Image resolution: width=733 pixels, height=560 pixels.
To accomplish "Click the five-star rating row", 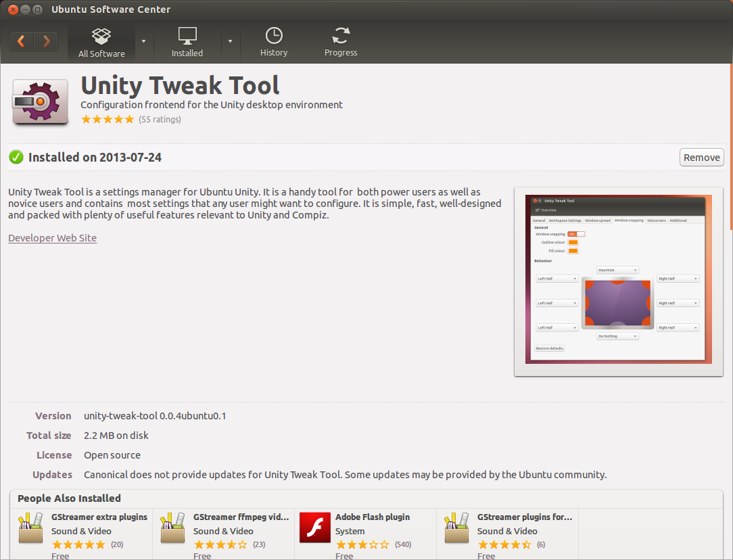I will [x=108, y=119].
